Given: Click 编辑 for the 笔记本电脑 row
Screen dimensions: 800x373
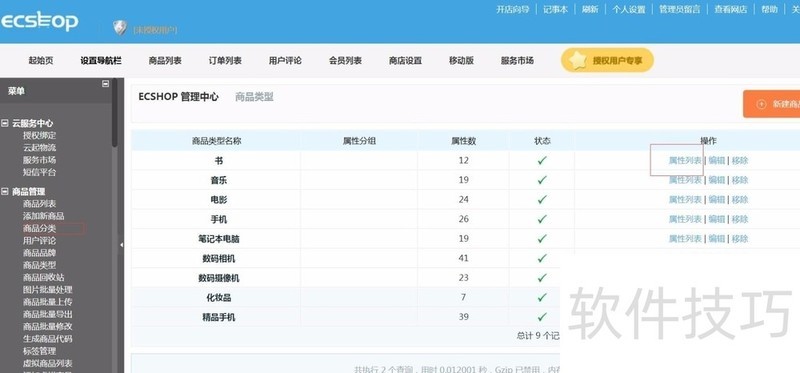Looking at the screenshot, I should point(717,238).
